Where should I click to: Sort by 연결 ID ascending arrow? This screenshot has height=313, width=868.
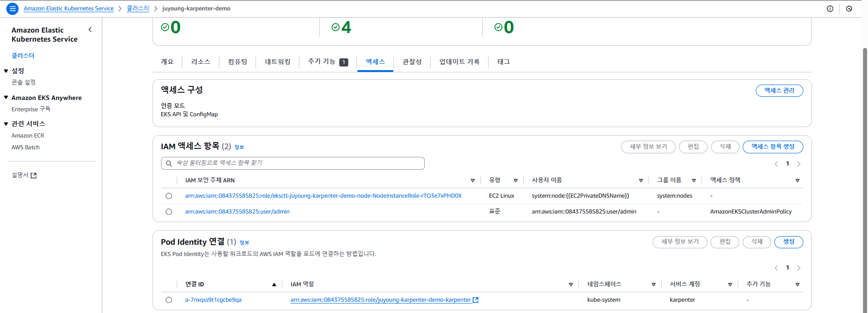[274, 285]
